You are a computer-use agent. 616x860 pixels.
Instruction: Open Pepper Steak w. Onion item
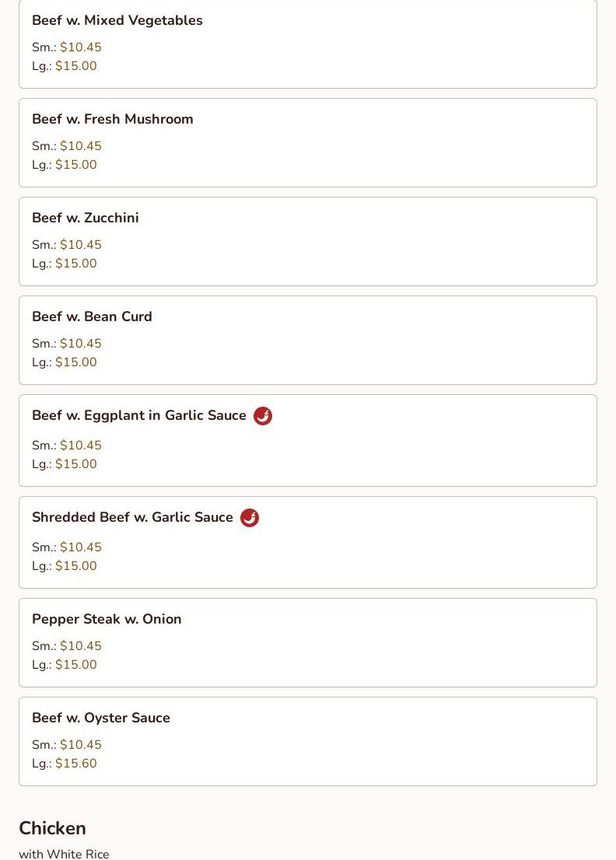[x=308, y=643]
